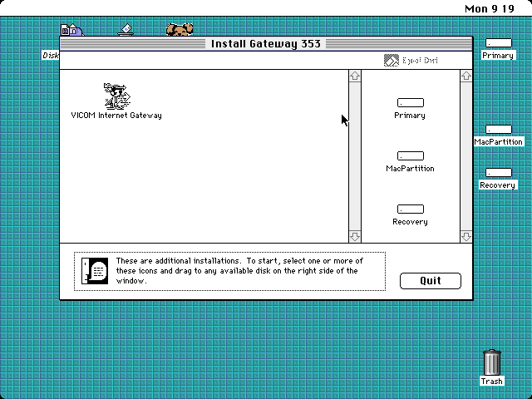Viewport: 532px width, 399px height.
Task: Click the clock in the menu bar
Action: 490,8
